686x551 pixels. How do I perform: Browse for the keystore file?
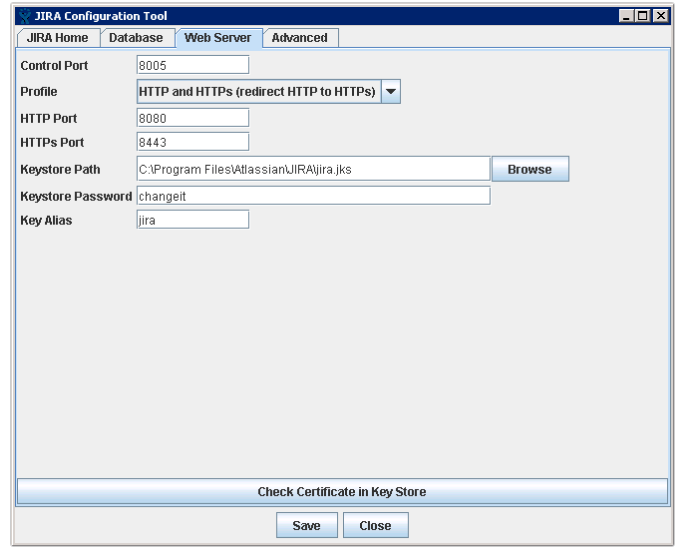point(530,169)
